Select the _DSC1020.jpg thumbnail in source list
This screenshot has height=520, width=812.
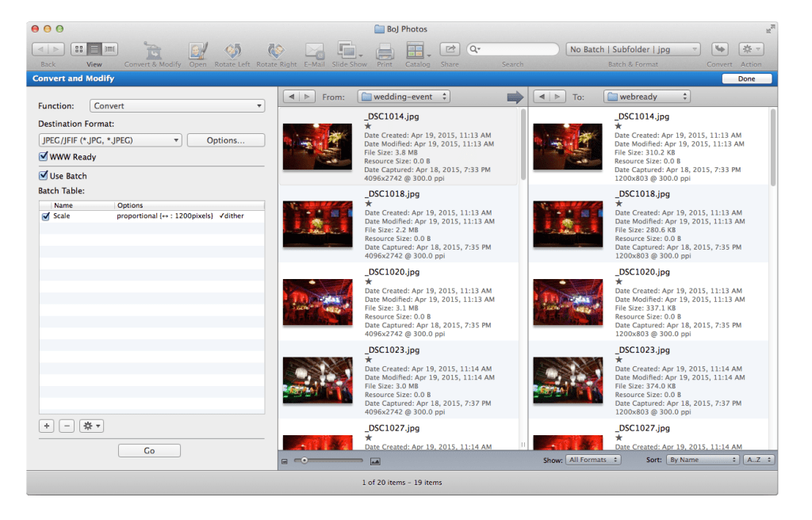[317, 302]
